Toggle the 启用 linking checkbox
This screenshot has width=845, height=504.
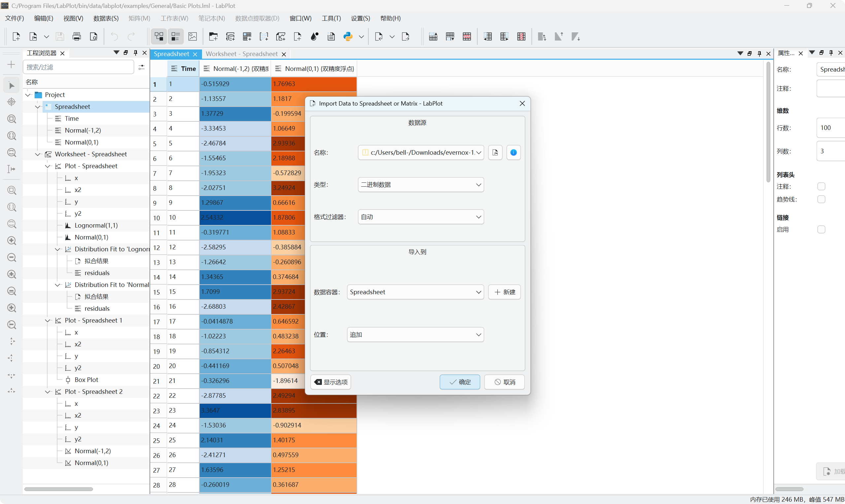click(x=821, y=230)
